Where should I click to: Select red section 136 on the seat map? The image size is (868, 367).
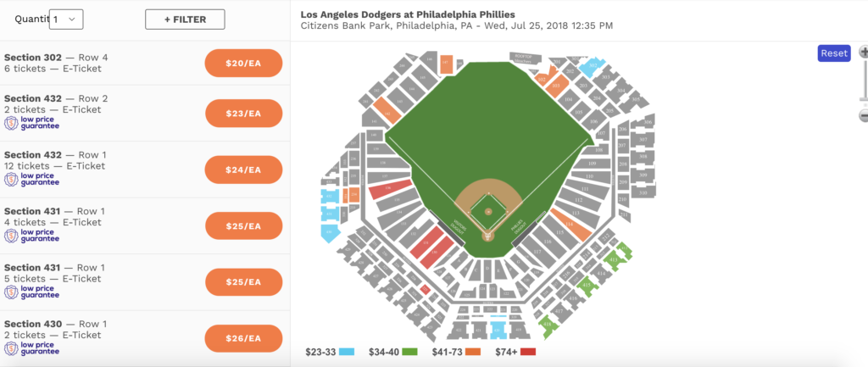pos(379,190)
